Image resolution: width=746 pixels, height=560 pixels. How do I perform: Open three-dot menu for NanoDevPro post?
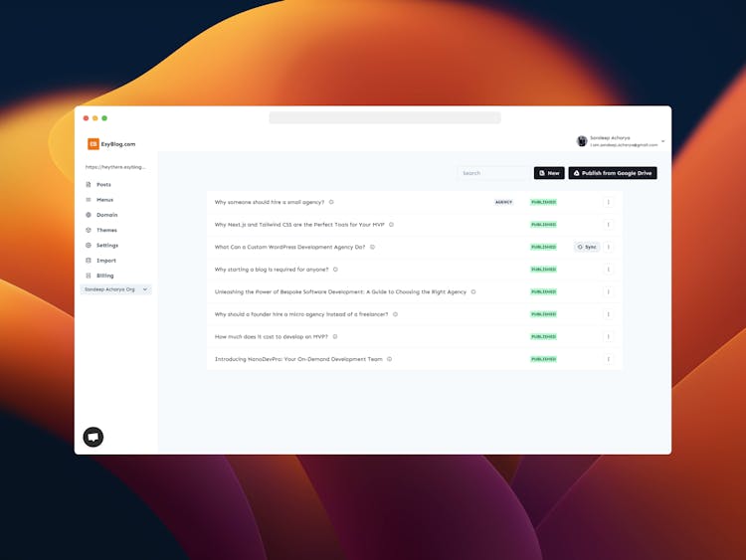(609, 359)
